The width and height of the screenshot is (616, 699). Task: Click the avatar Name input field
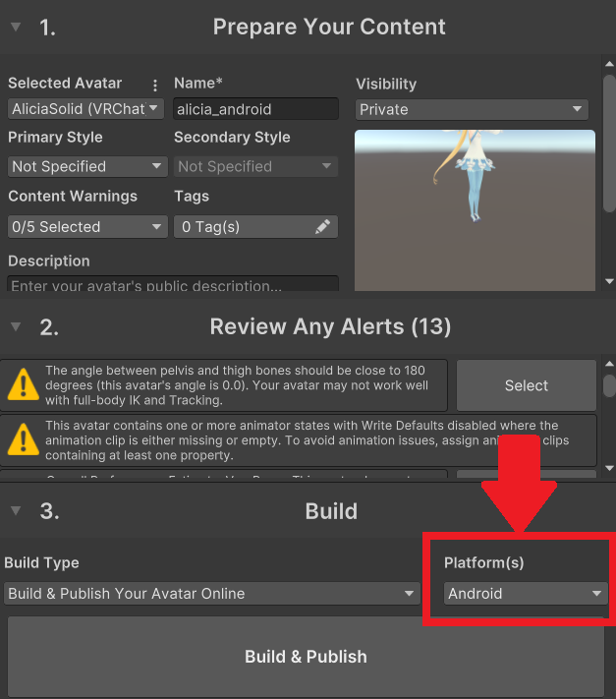pos(255,109)
